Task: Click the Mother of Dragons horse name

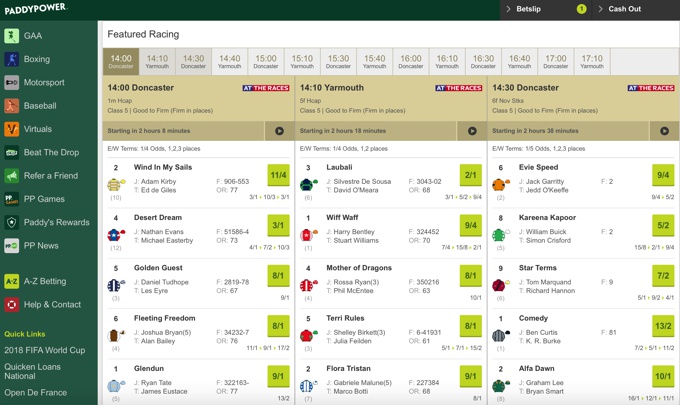Action: coord(359,268)
